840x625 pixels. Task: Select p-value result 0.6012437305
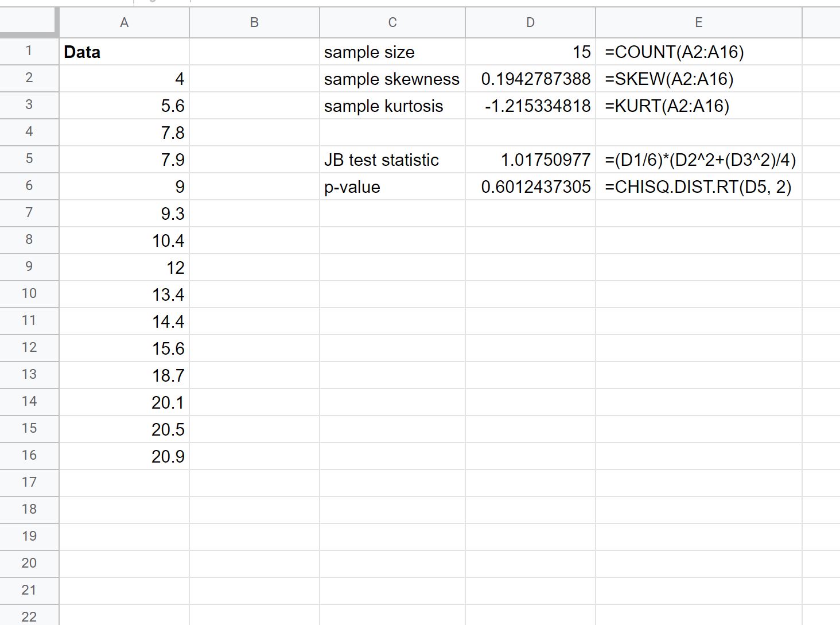click(530, 187)
